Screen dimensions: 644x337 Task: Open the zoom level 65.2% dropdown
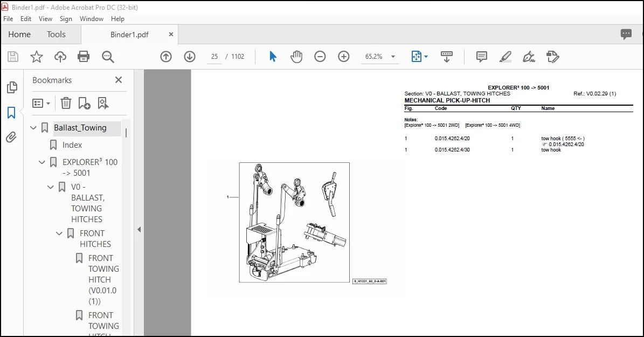click(x=393, y=57)
